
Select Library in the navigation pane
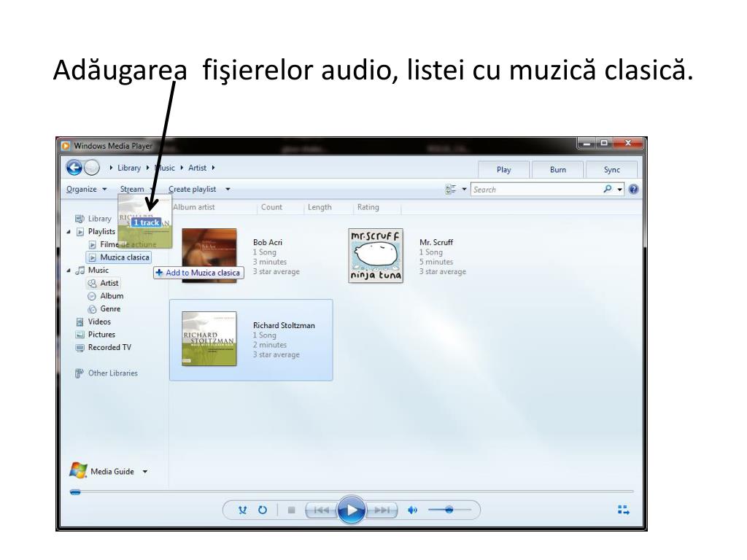point(99,219)
